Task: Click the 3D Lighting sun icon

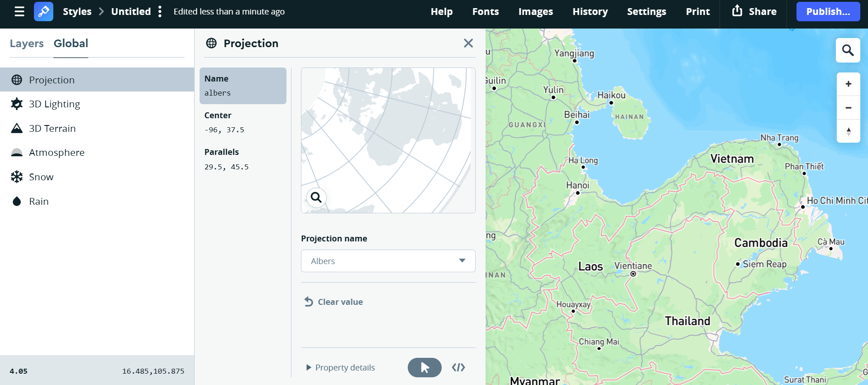Action: point(17,104)
